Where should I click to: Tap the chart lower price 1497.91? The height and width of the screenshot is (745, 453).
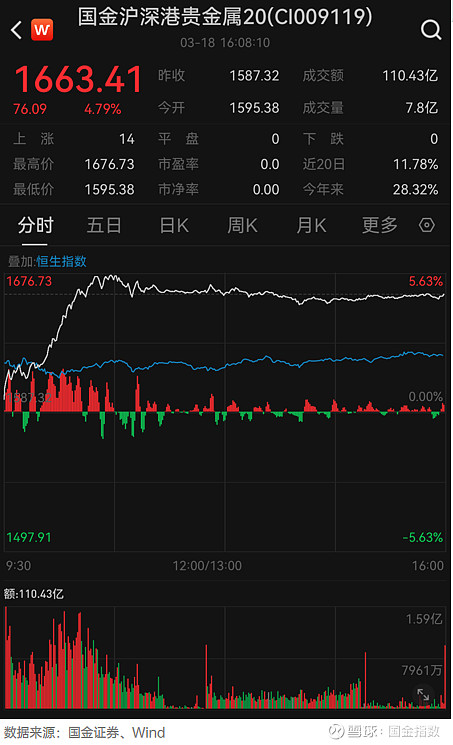[29, 537]
